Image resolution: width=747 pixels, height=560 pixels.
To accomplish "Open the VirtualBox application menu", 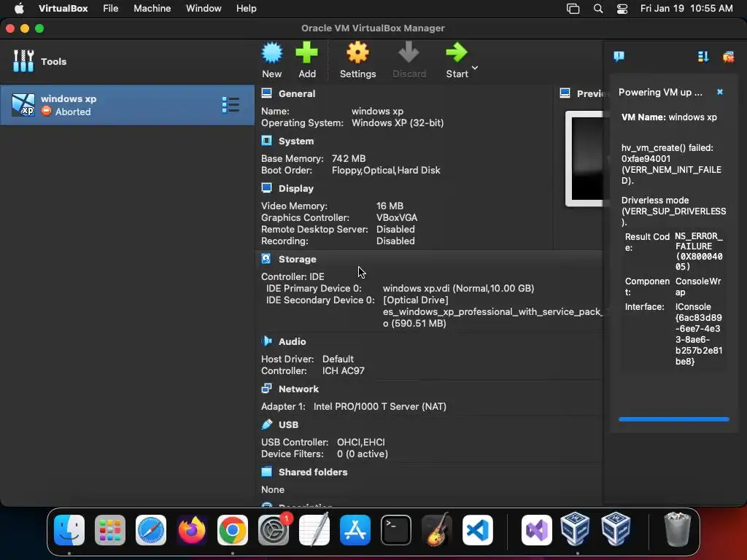I will tap(63, 8).
